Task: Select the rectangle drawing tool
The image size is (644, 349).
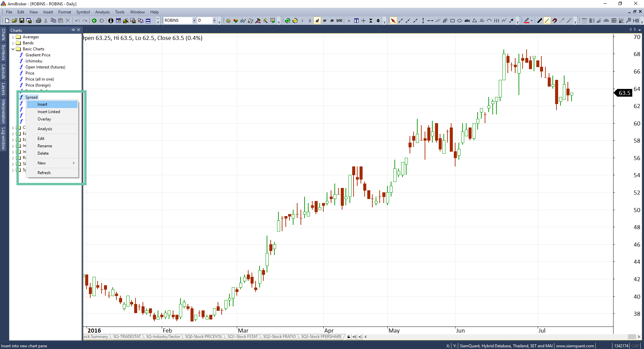Action: (x=452, y=21)
